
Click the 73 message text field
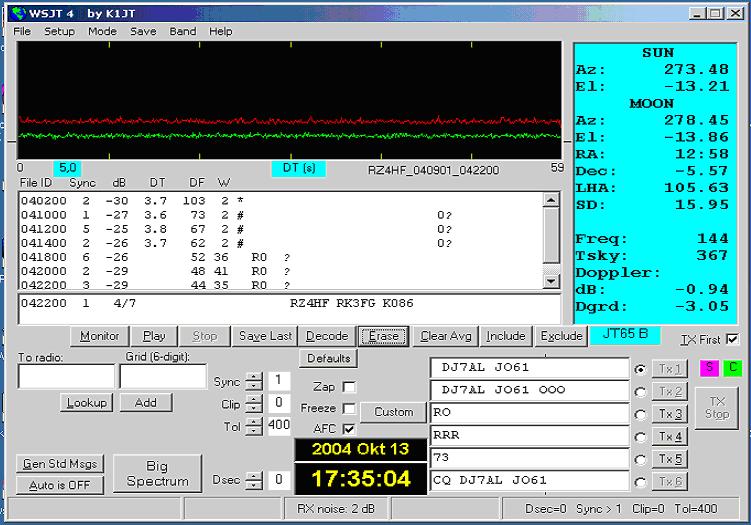(x=529, y=458)
